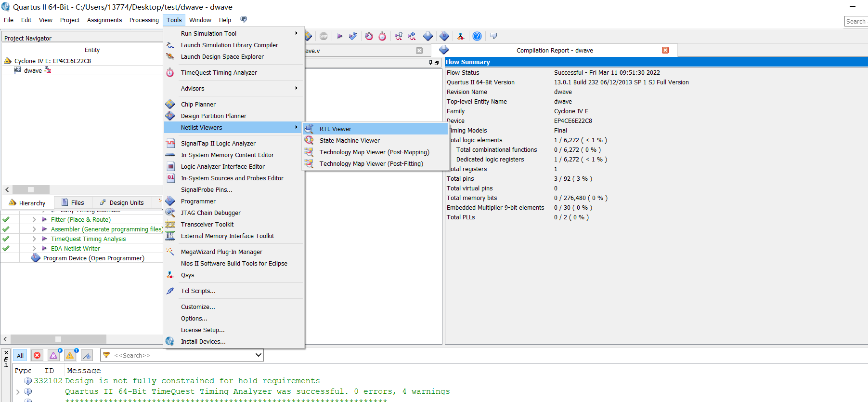868x402 pixels.
Task: Expand EDA Netlist Writer task
Action: coord(34,248)
